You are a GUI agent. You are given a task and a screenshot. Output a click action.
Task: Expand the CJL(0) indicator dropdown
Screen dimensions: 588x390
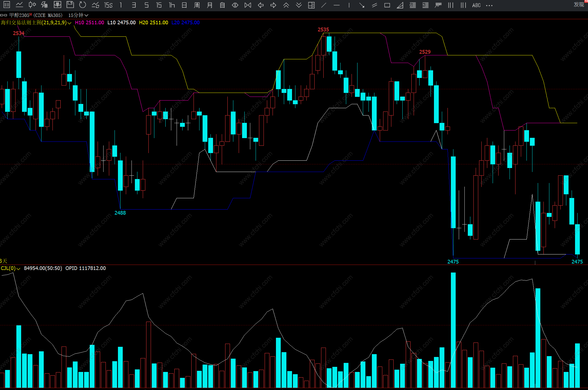[x=18, y=269]
